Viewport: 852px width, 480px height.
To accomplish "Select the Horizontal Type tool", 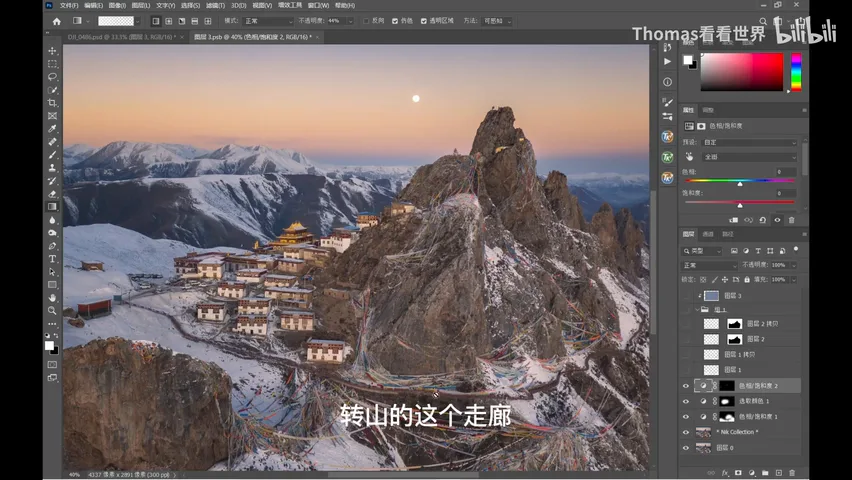I will (52, 259).
